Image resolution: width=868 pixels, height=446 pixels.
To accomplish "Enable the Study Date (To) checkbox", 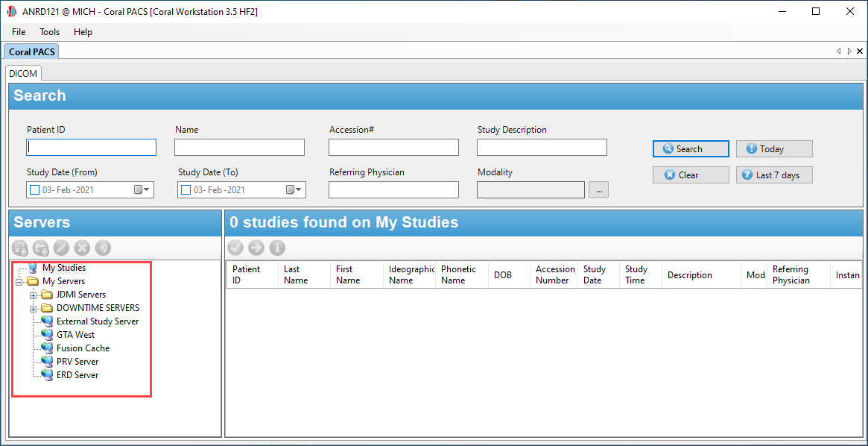I will click(186, 190).
